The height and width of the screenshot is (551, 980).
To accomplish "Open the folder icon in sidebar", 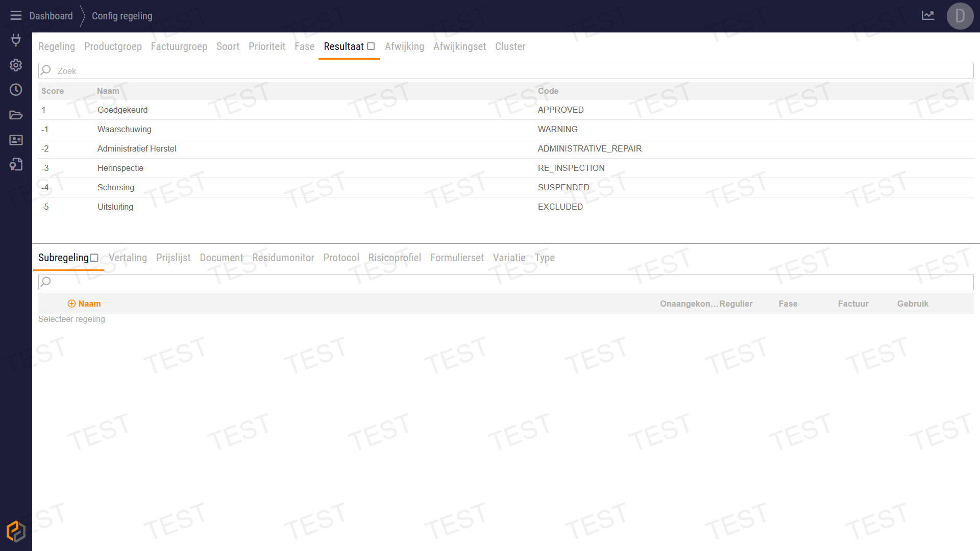I will [x=16, y=115].
